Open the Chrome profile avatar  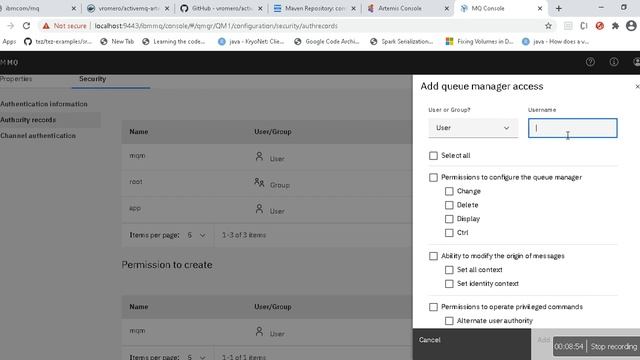click(x=631, y=26)
